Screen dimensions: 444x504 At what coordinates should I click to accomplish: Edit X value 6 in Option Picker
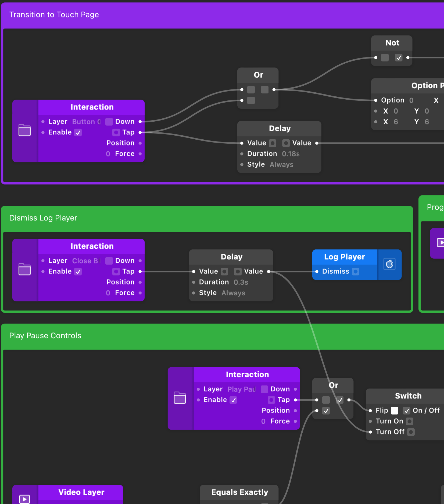coord(396,122)
